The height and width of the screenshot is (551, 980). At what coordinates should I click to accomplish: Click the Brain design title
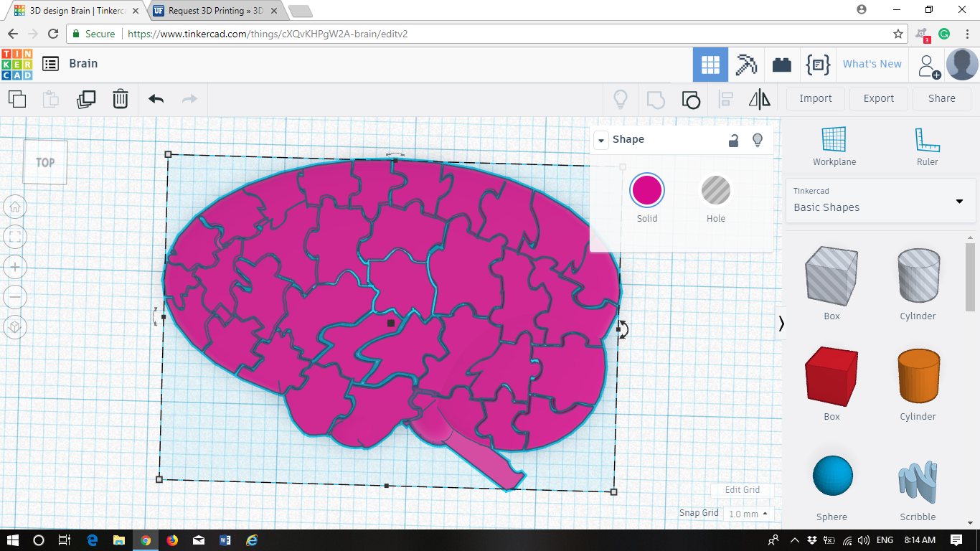point(83,64)
